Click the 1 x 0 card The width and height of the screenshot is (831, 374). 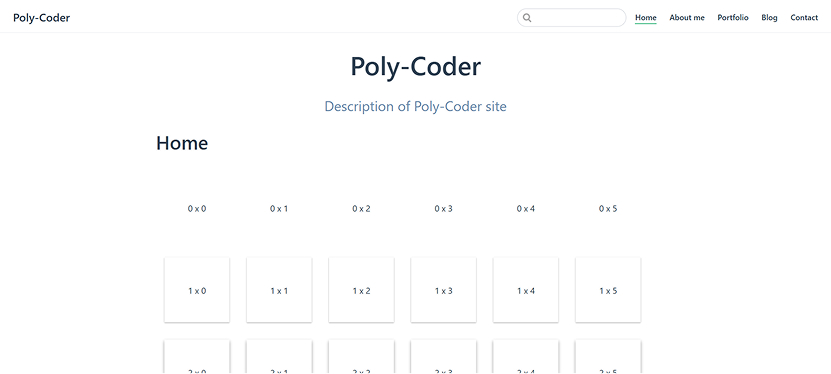(197, 290)
